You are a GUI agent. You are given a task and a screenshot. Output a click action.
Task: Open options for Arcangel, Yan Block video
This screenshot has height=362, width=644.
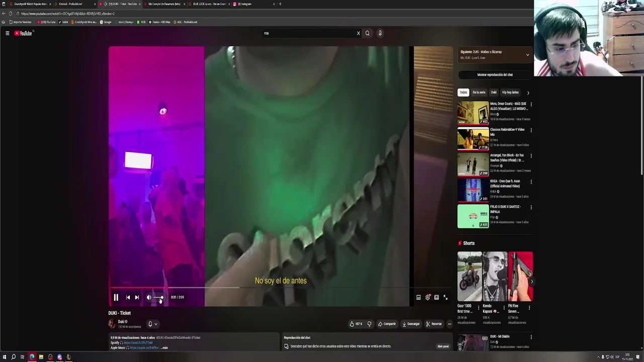coord(531,156)
